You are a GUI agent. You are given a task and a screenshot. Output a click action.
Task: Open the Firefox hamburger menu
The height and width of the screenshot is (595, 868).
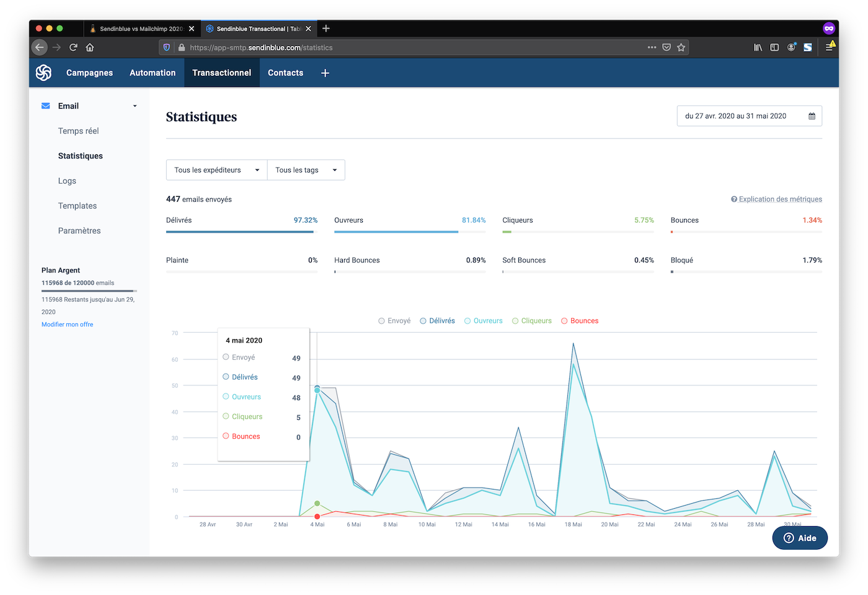click(x=828, y=47)
